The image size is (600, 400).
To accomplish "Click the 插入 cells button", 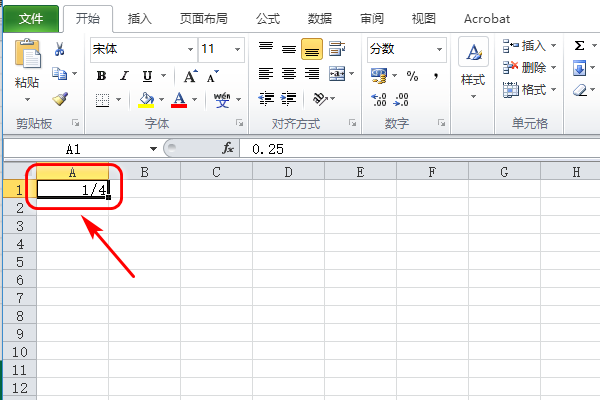I will [529, 46].
